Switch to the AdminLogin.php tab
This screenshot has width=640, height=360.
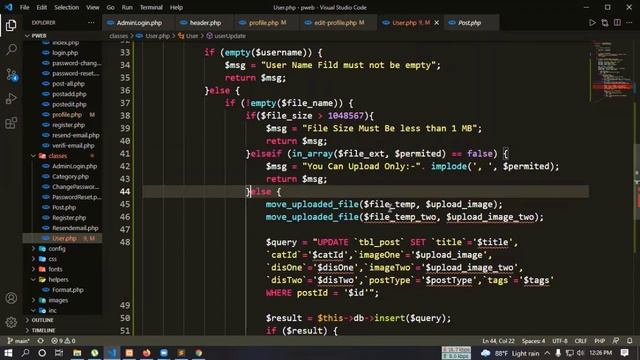point(139,23)
